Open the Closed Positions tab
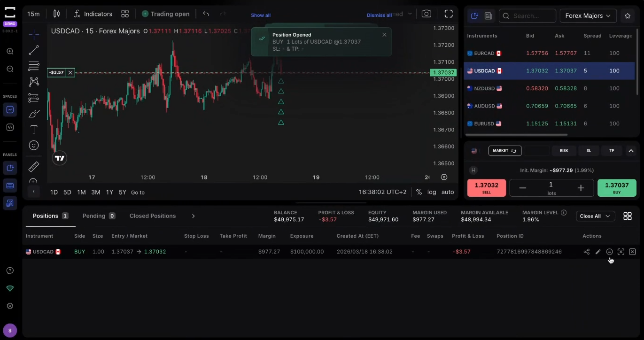The width and height of the screenshot is (644, 340). [x=153, y=216]
